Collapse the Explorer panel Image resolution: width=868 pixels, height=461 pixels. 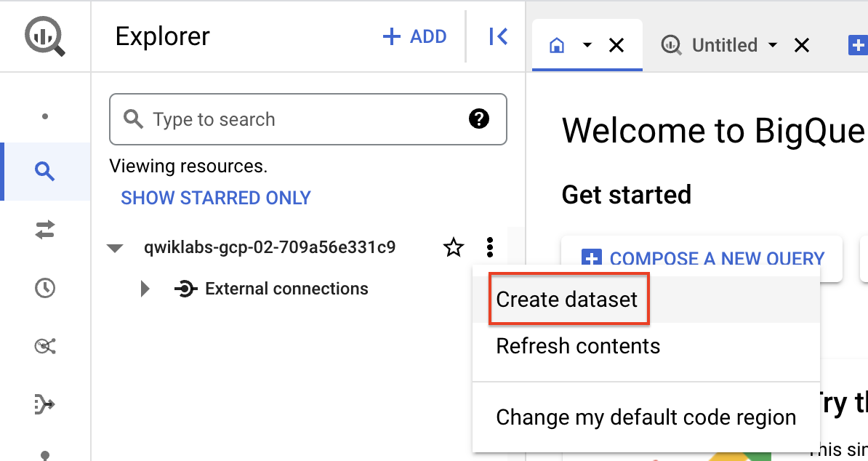498,36
